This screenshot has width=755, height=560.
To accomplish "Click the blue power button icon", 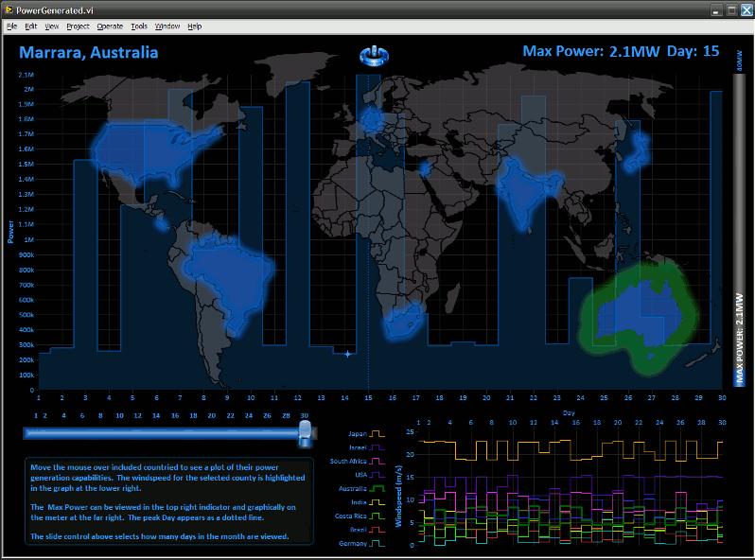I will tap(374, 56).
